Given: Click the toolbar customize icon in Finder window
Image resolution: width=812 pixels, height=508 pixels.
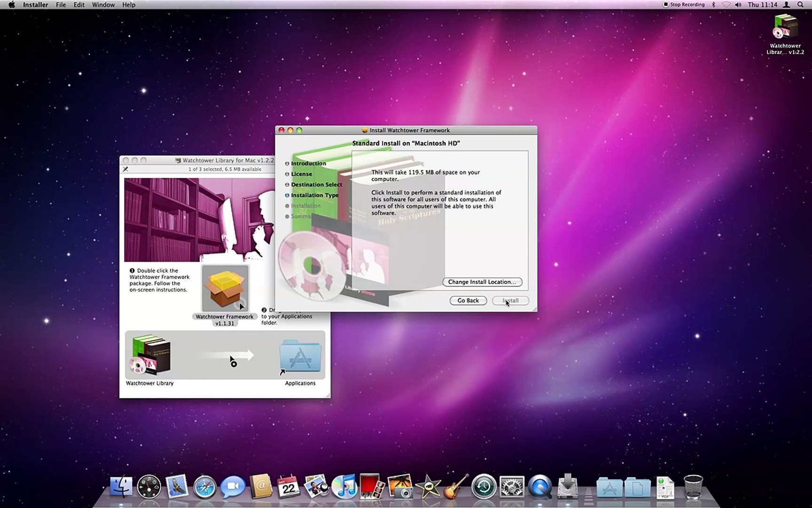Looking at the screenshot, I should coord(125,169).
